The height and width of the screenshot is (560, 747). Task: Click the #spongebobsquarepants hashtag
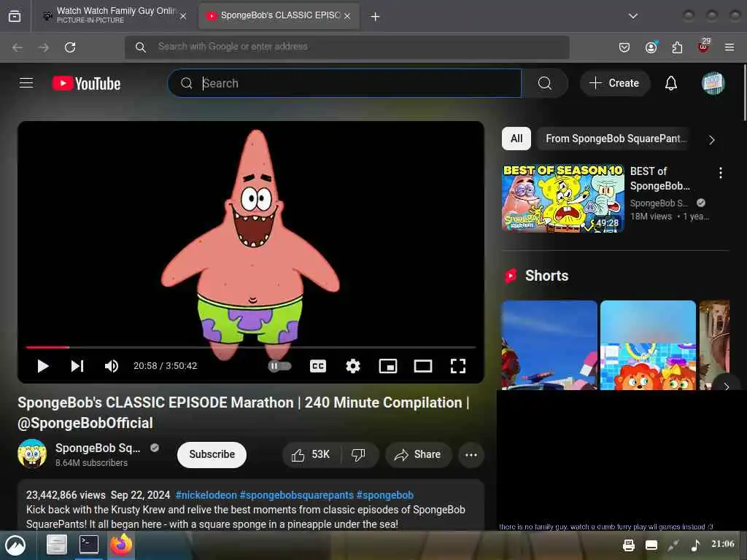click(296, 495)
